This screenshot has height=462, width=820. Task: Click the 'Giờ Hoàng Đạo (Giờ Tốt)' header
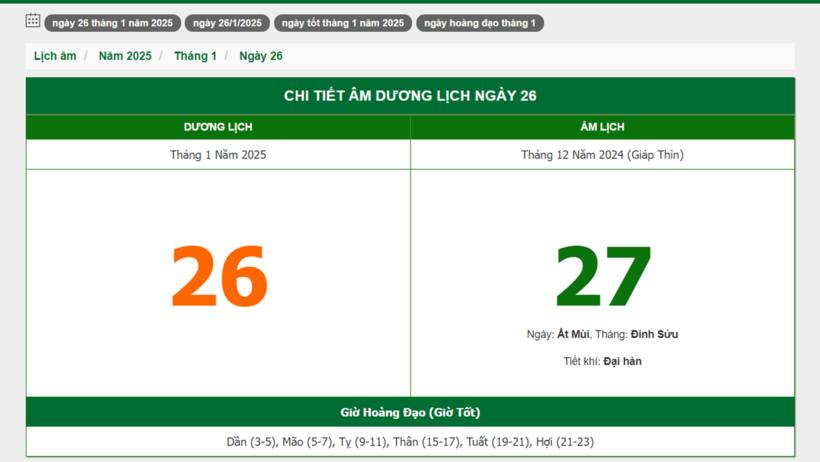pyautogui.click(x=410, y=412)
